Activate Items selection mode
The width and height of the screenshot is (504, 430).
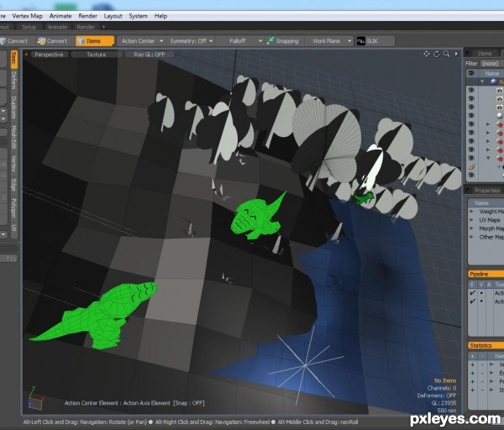coord(95,41)
